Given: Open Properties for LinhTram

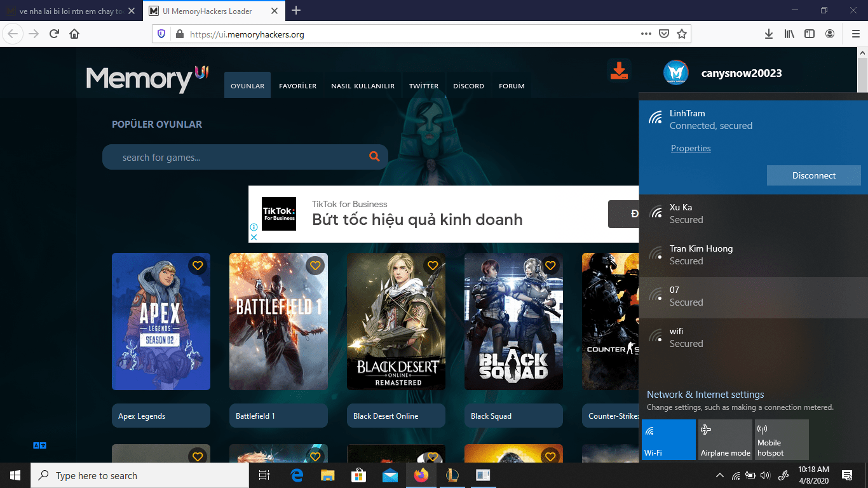Looking at the screenshot, I should (x=691, y=149).
